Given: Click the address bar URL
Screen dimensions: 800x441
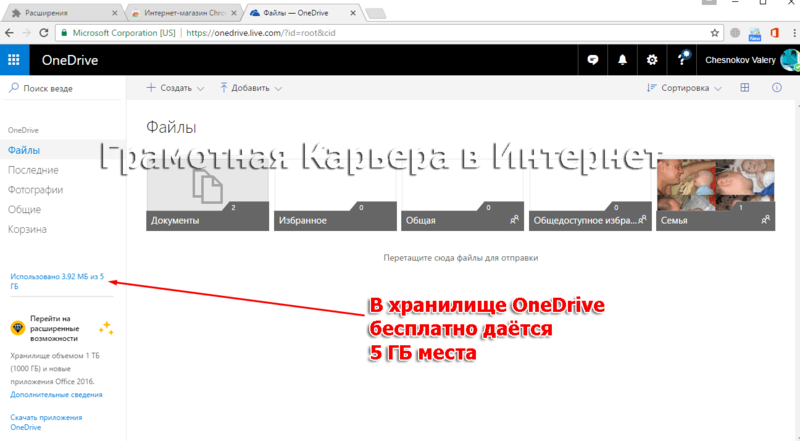Looking at the screenshot, I should point(261,33).
